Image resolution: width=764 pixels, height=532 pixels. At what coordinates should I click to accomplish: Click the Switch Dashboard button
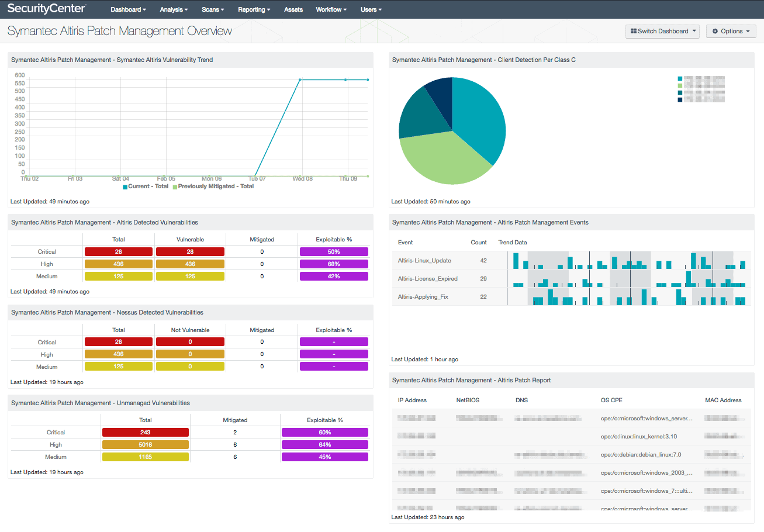coord(662,32)
